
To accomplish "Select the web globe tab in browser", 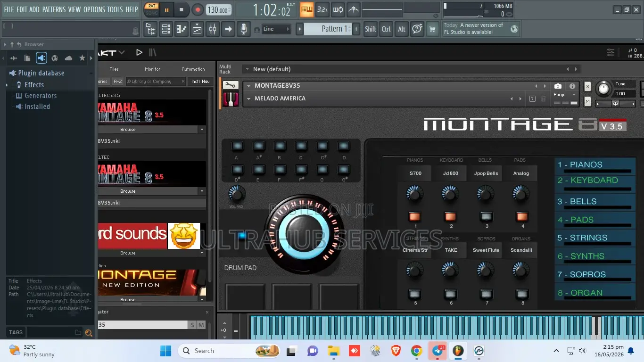I will tap(55, 58).
